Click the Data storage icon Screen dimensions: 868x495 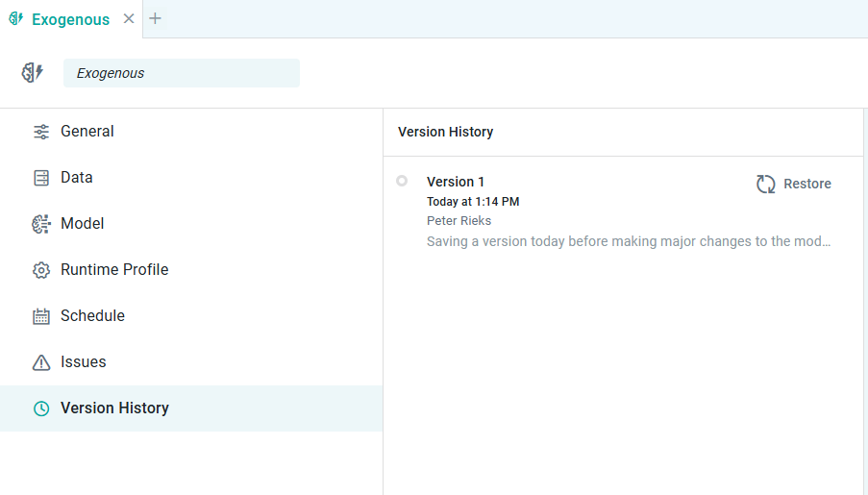pyautogui.click(x=41, y=178)
